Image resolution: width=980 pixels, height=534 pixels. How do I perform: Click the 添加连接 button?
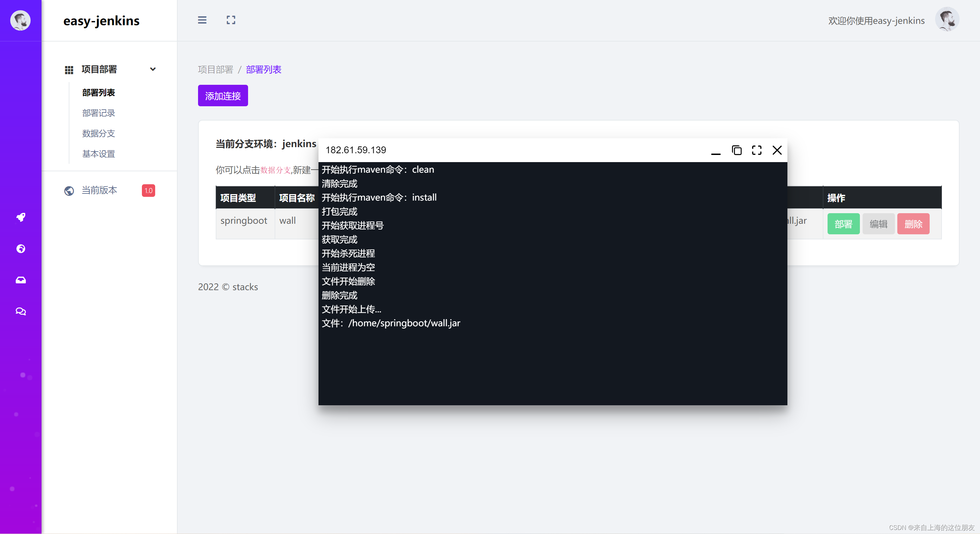(x=223, y=96)
